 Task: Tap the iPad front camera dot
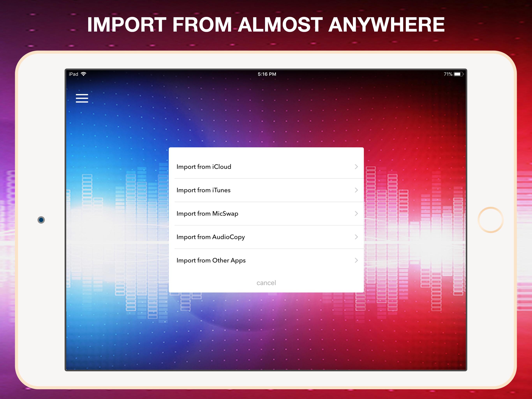coord(41,220)
